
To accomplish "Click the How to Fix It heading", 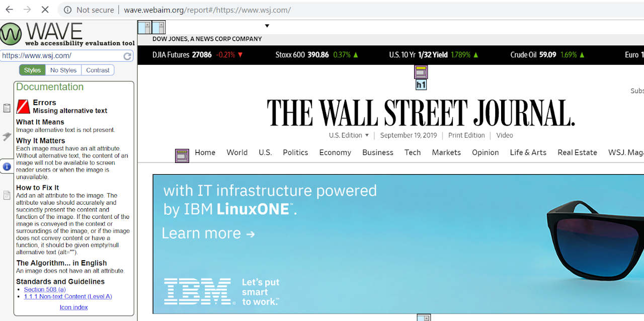I will pos(38,188).
